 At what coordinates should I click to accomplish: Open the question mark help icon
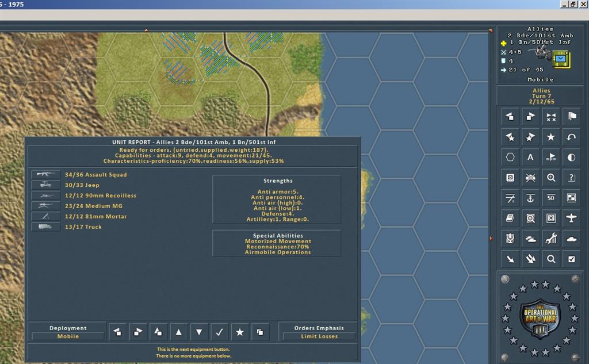571,178
